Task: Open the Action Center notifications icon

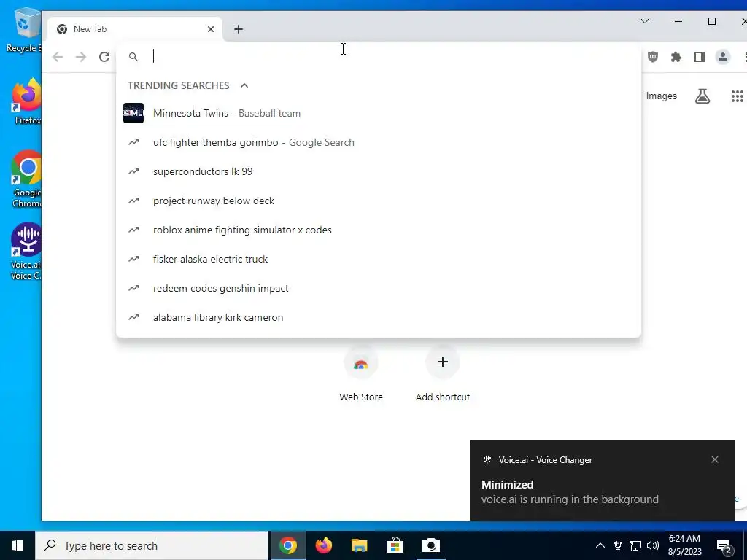Action: pos(724,546)
